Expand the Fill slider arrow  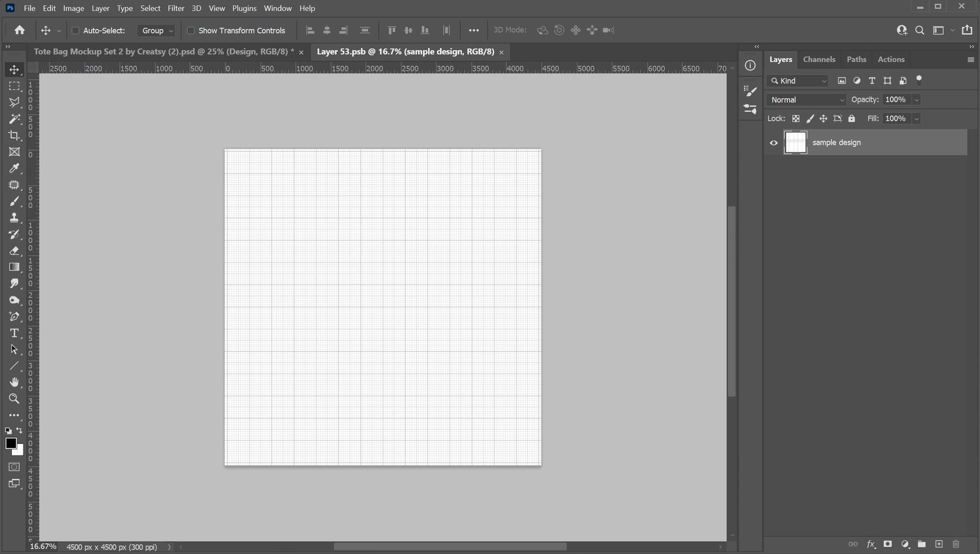(916, 119)
